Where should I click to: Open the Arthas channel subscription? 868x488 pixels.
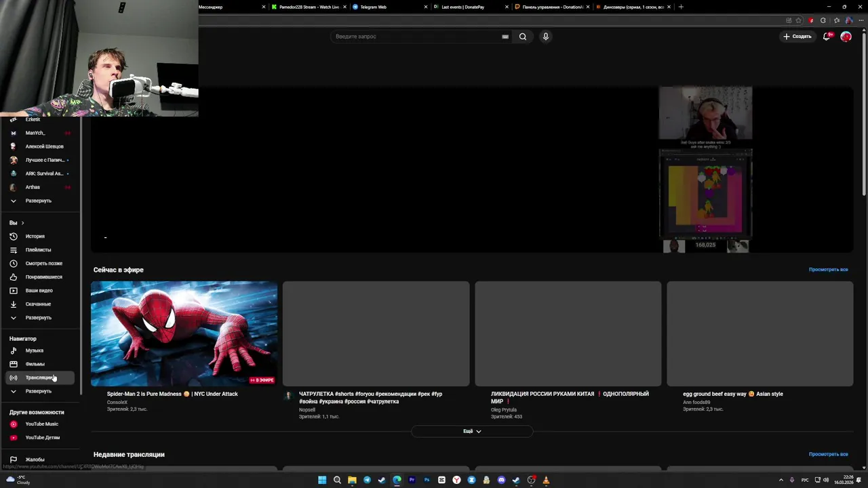tap(41, 187)
